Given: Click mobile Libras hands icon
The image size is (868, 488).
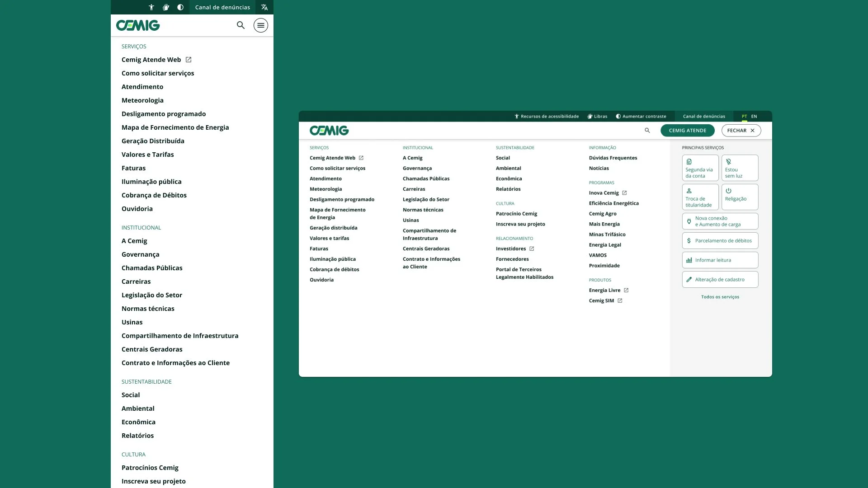Looking at the screenshot, I should (x=166, y=7).
